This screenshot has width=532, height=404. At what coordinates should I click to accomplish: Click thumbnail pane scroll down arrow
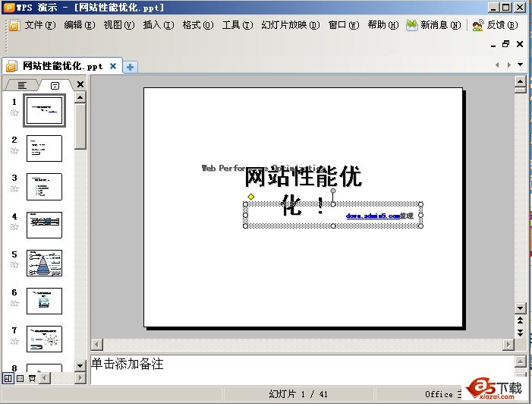(80, 366)
